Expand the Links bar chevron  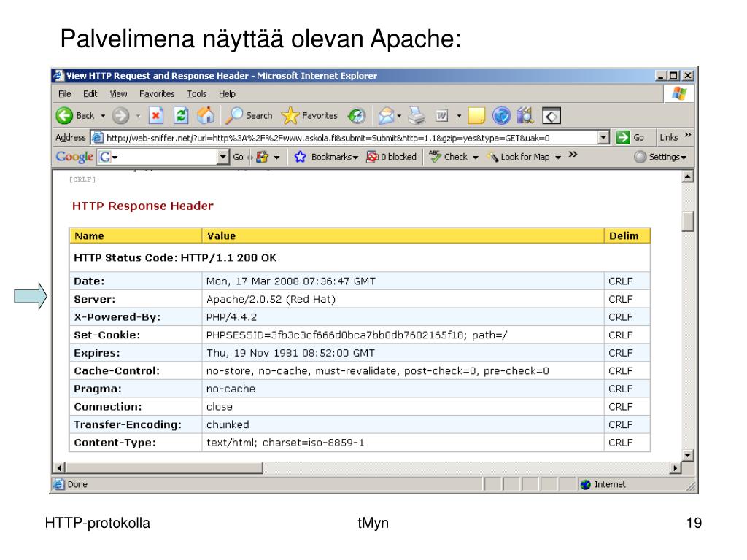[687, 135]
